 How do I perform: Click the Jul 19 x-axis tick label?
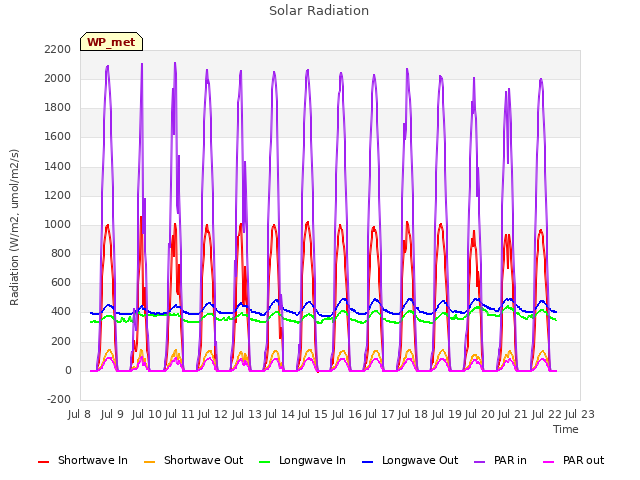[446, 414]
